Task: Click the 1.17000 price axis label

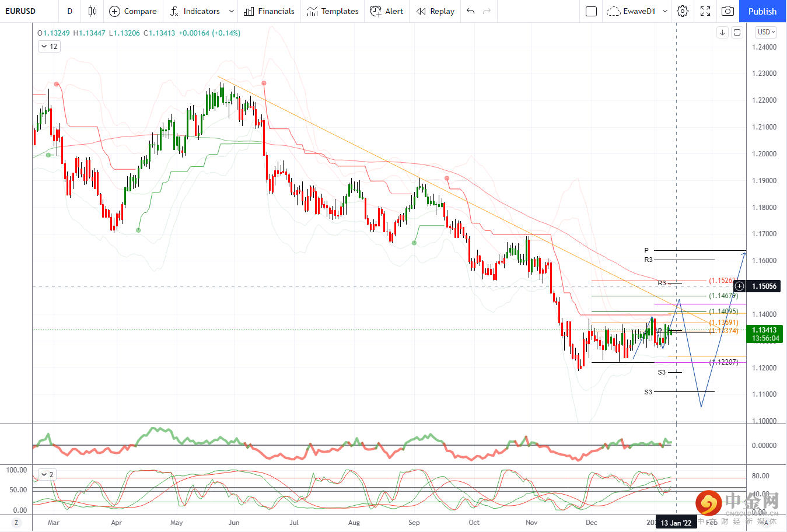Action: click(764, 234)
